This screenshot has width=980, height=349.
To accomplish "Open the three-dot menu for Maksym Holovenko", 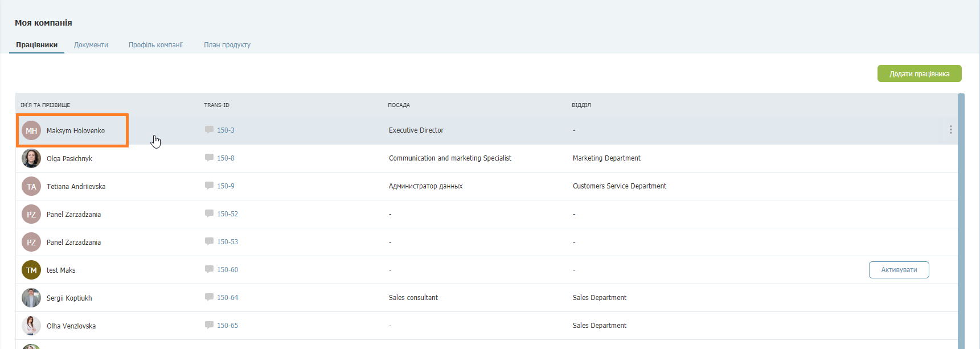I will [x=950, y=130].
